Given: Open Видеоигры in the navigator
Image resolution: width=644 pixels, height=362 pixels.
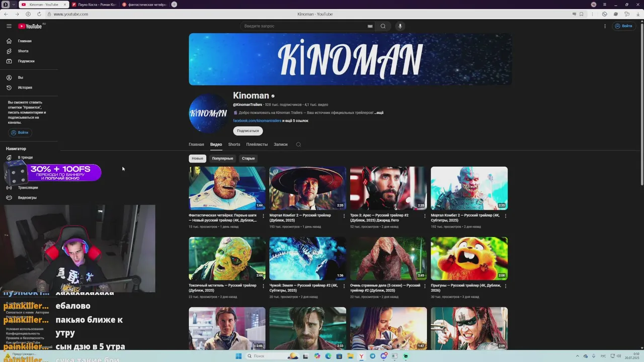Looking at the screenshot, I should coord(27,198).
